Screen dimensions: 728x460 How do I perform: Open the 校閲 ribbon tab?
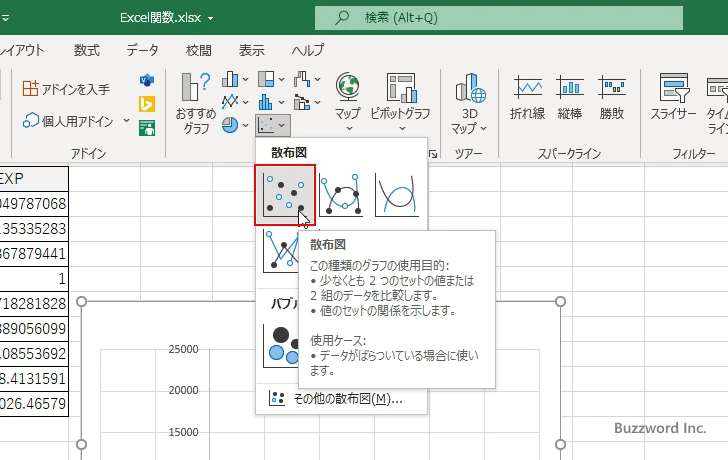(199, 50)
